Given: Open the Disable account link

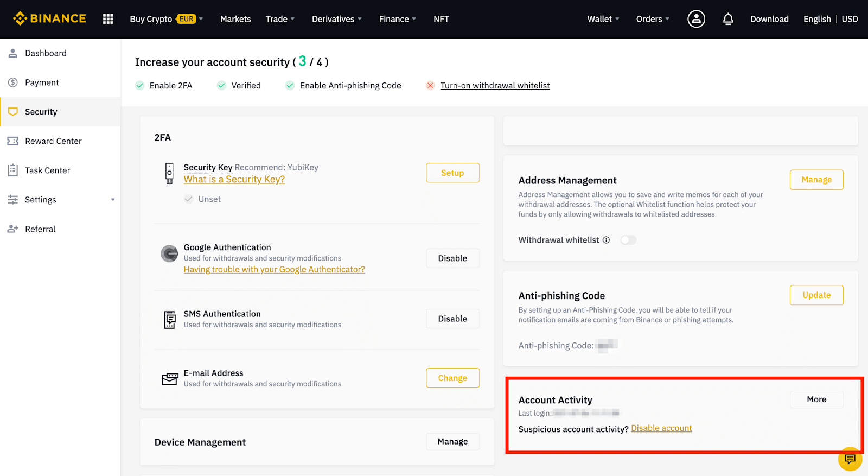Looking at the screenshot, I should coord(661,428).
